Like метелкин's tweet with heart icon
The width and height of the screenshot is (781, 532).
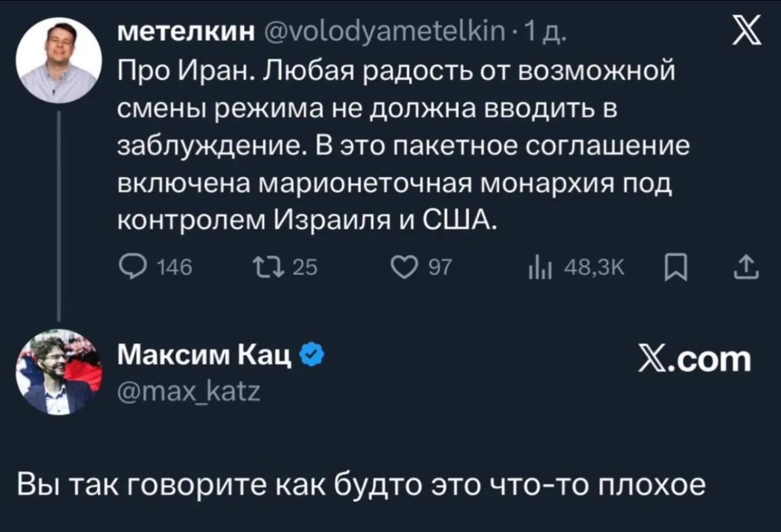coord(406,265)
